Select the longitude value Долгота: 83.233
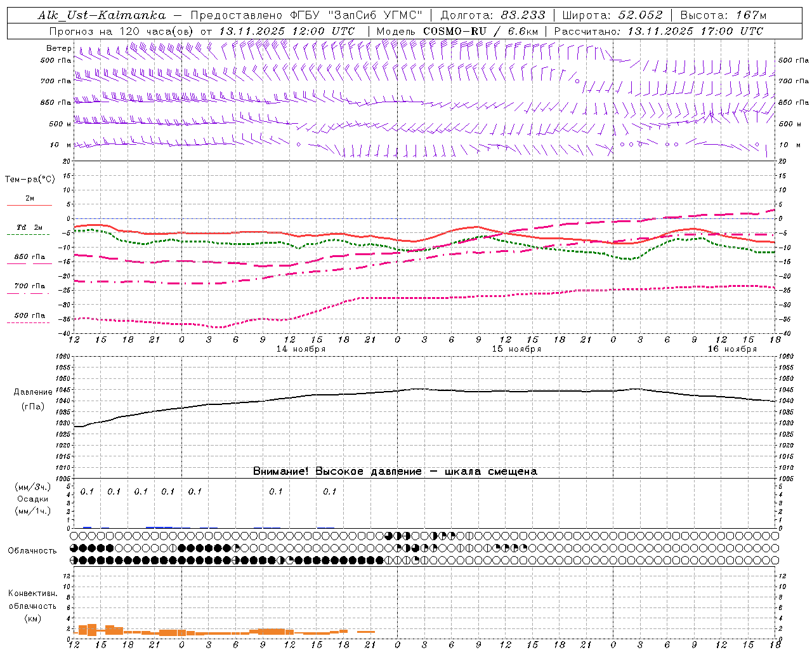This screenshot has height=650, width=812. 492,15
